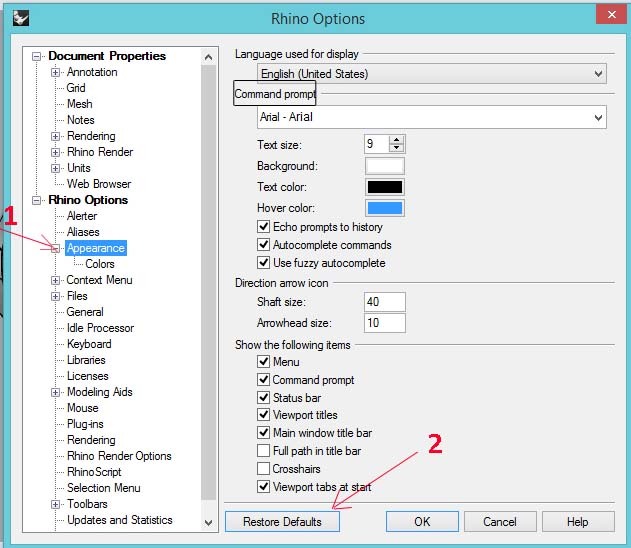Close the Rhino Options dialog
This screenshot has height=548, width=631.
point(611,14)
